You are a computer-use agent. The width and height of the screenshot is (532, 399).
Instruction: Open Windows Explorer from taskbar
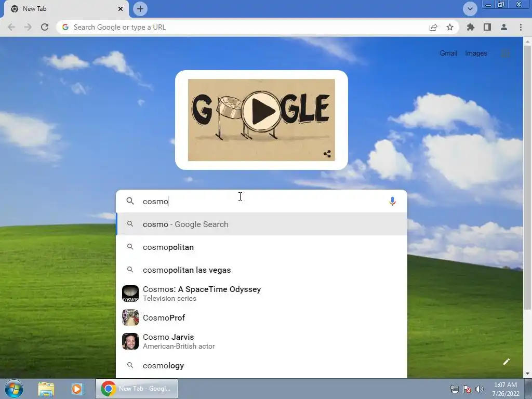tap(46, 389)
